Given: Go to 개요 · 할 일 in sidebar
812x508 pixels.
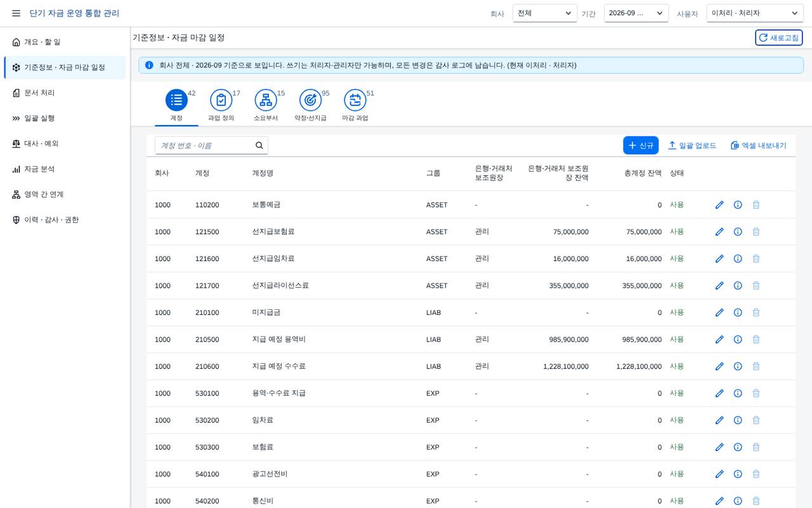Looking at the screenshot, I should pyautogui.click(x=65, y=42).
